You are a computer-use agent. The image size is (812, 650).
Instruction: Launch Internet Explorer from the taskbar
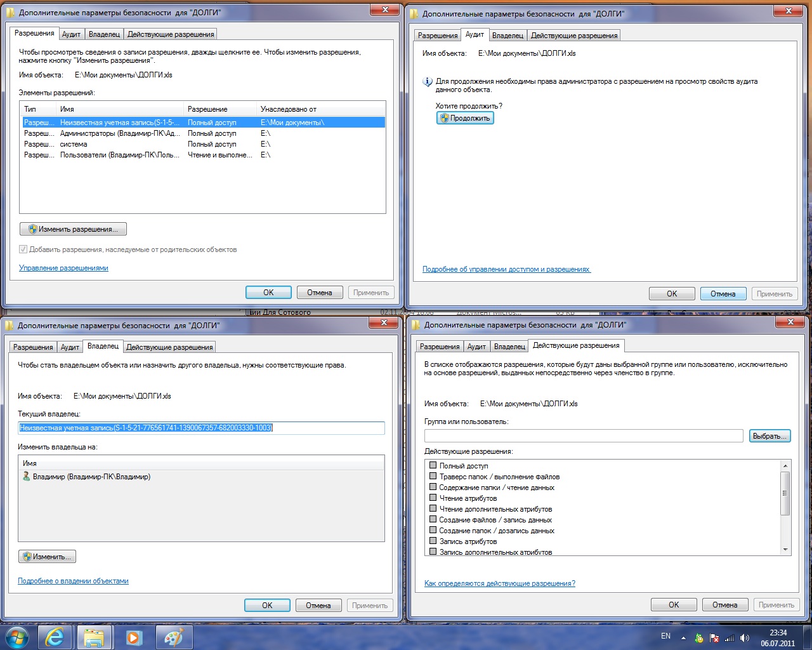tap(55, 637)
